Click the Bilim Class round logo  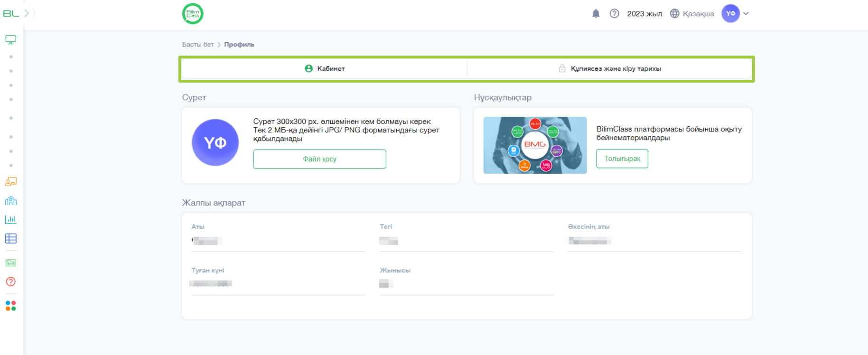tap(193, 13)
